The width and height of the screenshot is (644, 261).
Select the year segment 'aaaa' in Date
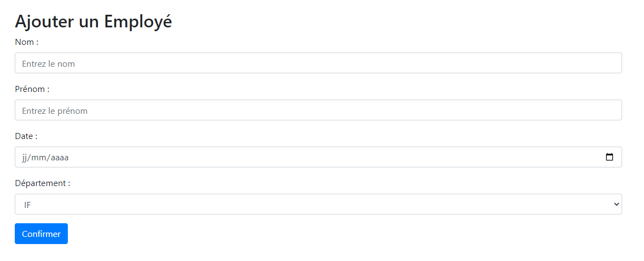[x=59, y=158]
